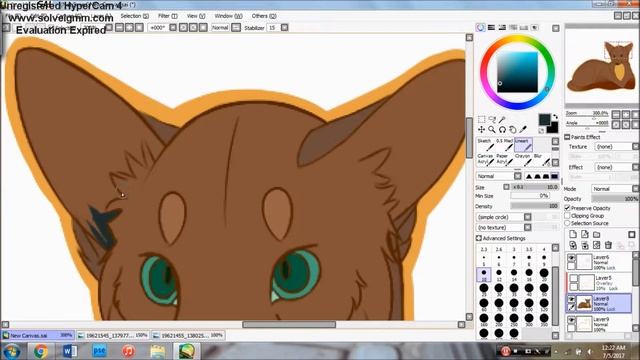Switch to New Canvas.sai document tab

tap(38, 335)
